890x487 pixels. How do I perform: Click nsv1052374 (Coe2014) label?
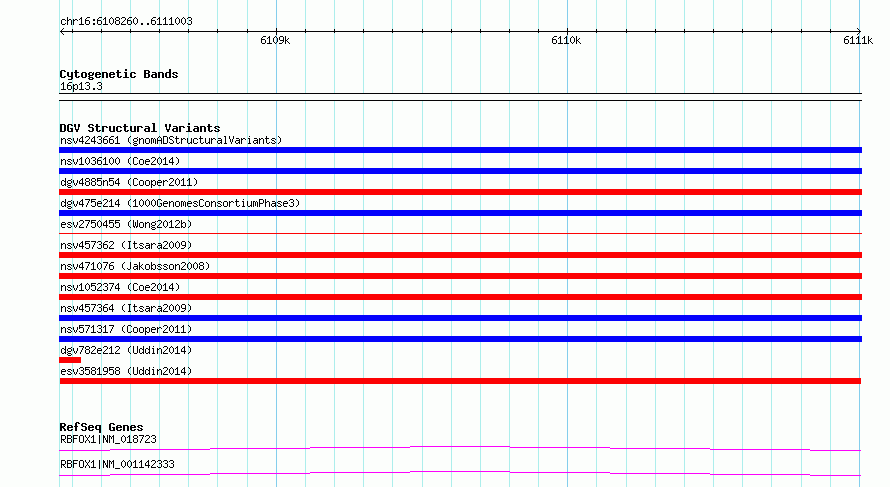(120, 287)
